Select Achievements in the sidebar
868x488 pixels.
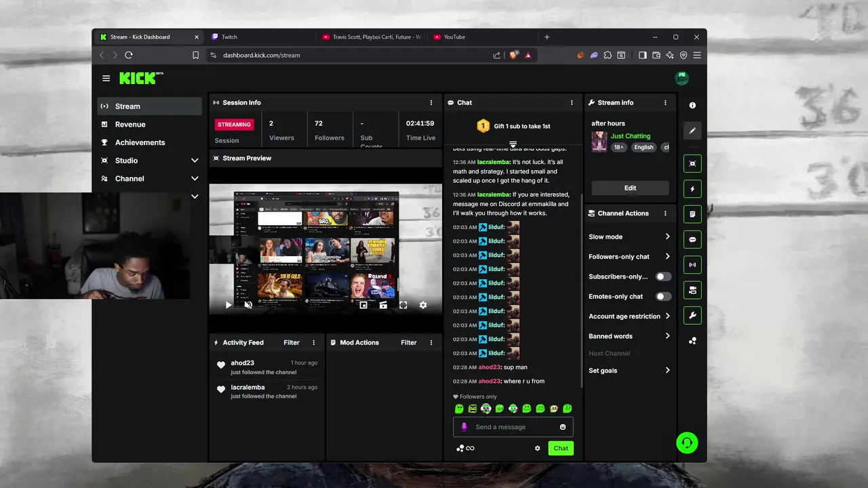coord(149,142)
